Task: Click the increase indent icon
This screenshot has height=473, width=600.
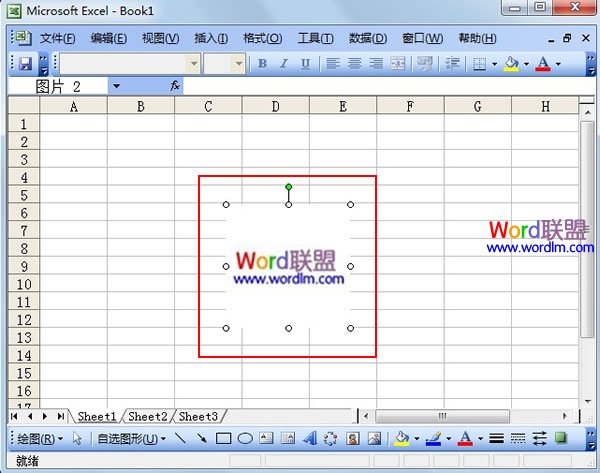Action: click(452, 64)
